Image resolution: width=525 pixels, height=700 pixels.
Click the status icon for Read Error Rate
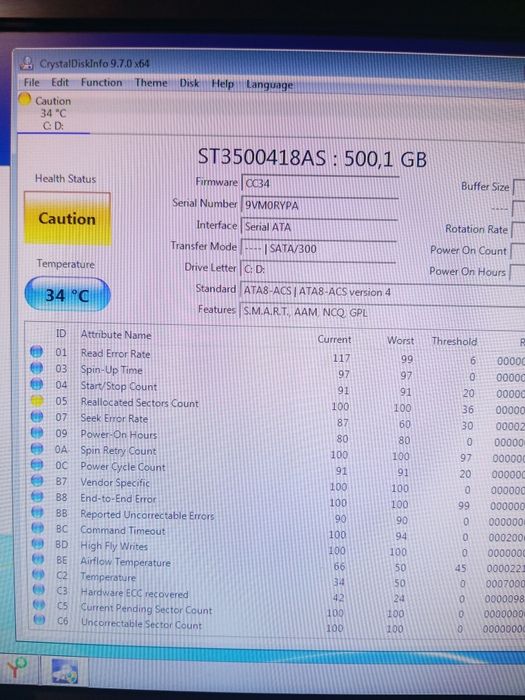tap(37, 352)
